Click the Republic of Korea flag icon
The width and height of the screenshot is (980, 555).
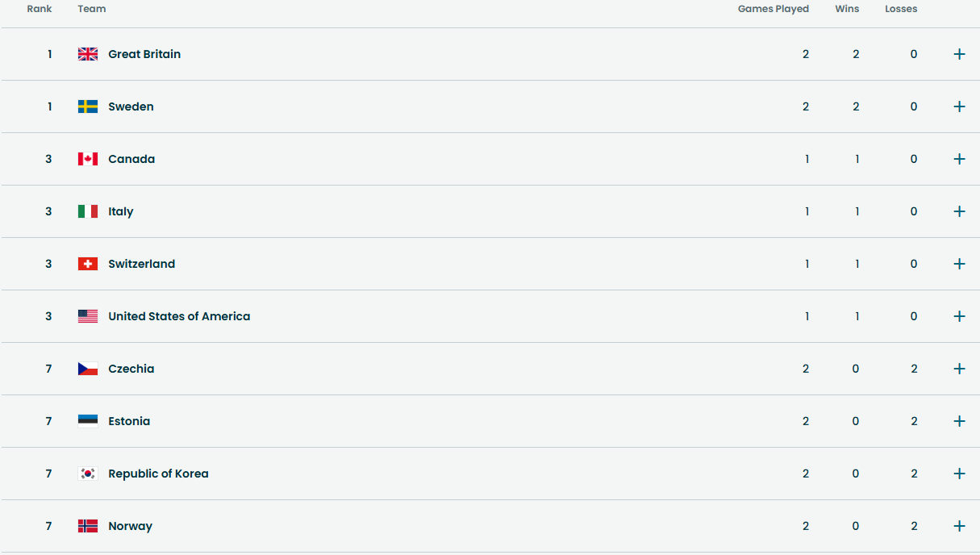coord(88,474)
